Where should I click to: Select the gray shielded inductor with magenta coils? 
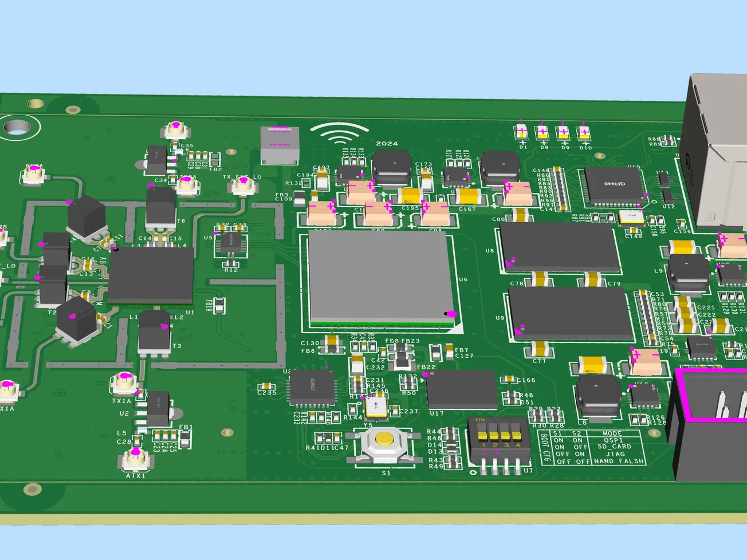click(280, 145)
